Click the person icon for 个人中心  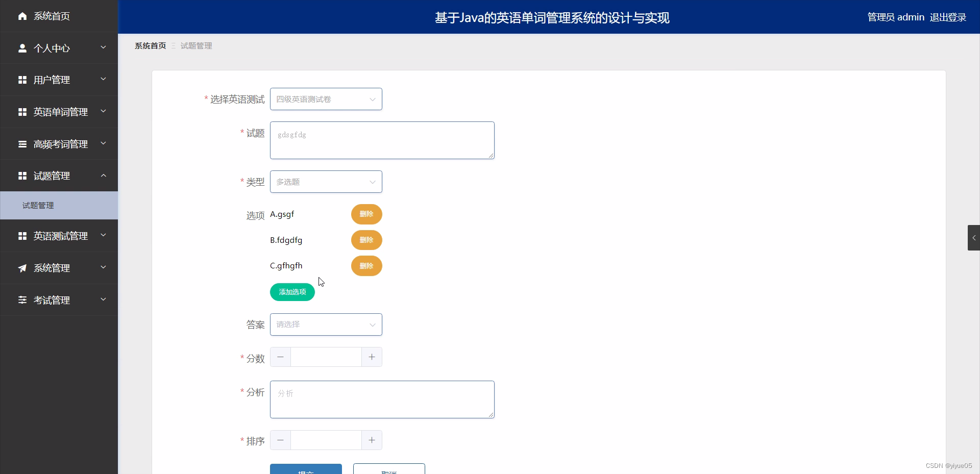(21, 48)
